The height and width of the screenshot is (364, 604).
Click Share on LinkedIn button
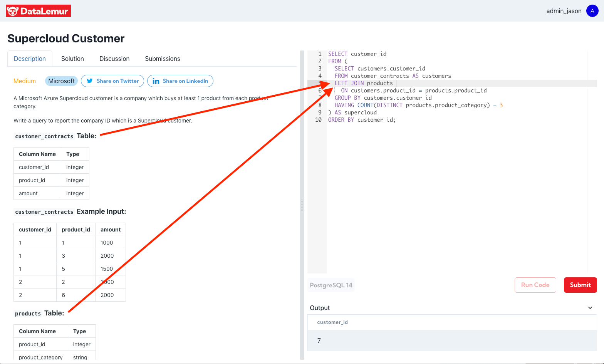pos(180,81)
